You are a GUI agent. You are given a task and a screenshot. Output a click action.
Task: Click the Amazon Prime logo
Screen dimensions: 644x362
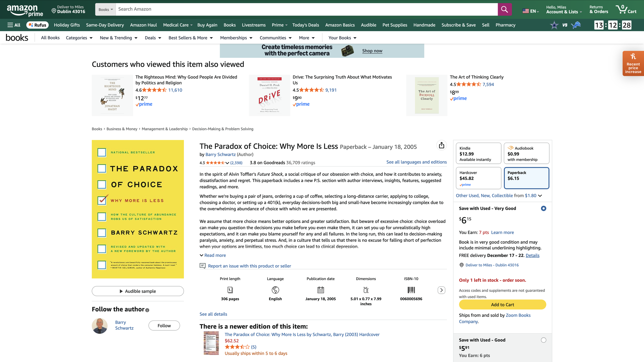point(25,10)
